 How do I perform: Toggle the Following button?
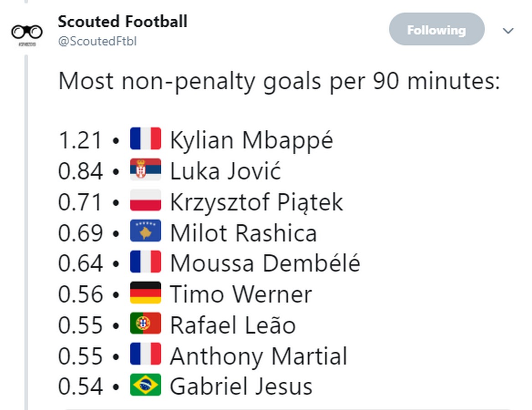436,30
